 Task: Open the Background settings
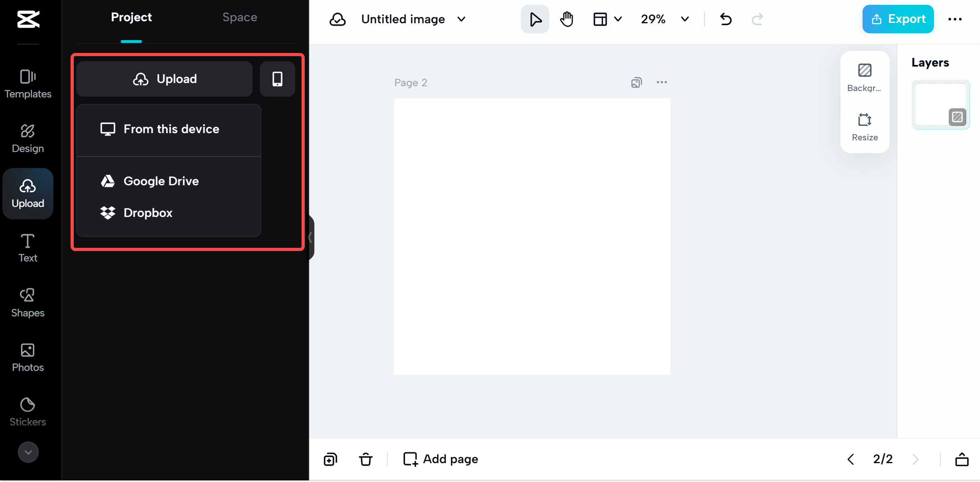pos(865,77)
